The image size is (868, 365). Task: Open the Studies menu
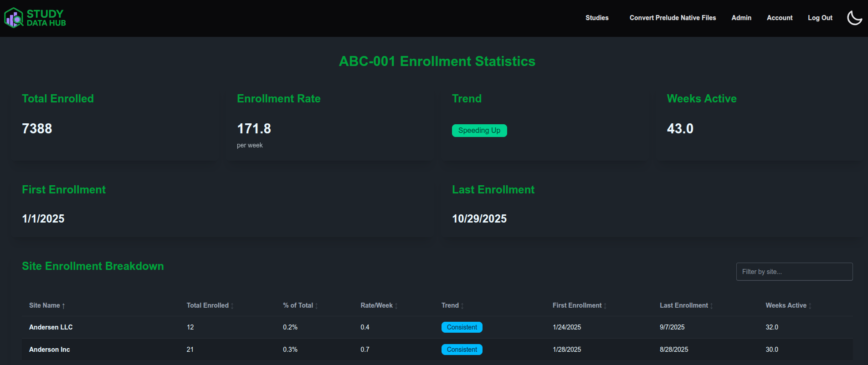597,18
